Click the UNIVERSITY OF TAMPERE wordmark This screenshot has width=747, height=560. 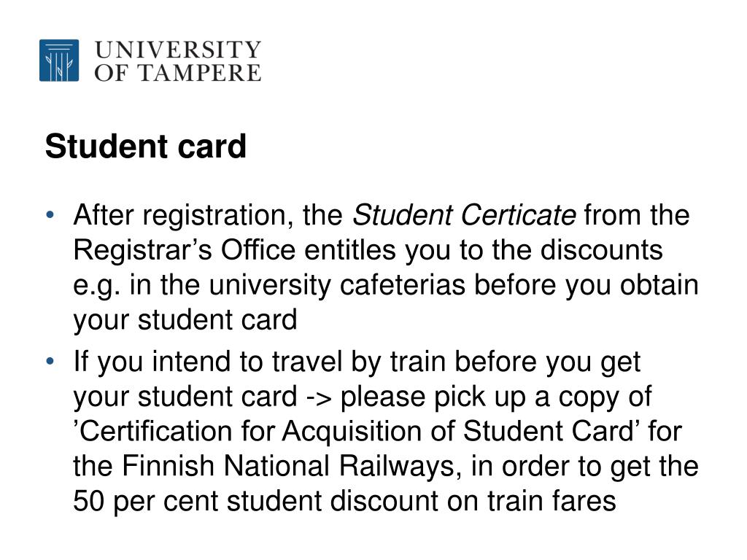178,61
